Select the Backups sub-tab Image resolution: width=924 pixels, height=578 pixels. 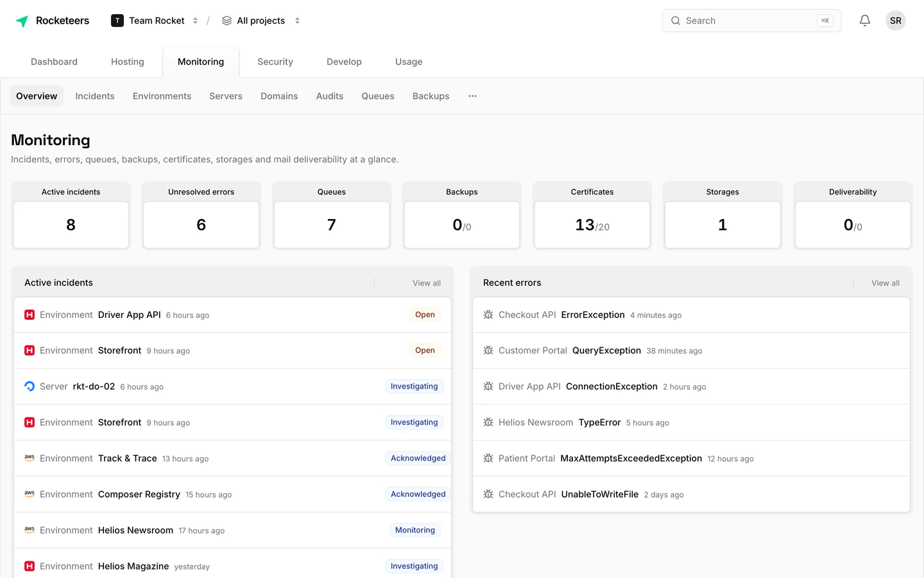pos(431,96)
